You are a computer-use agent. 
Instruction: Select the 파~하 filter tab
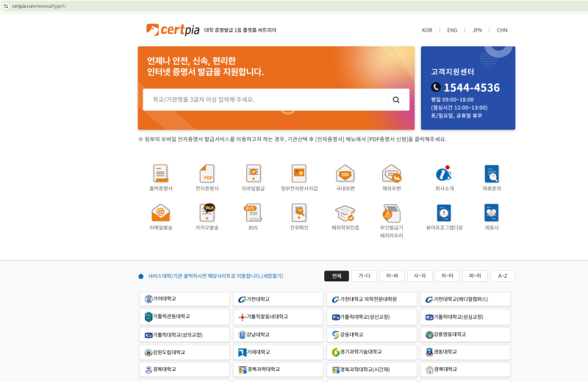(x=475, y=276)
